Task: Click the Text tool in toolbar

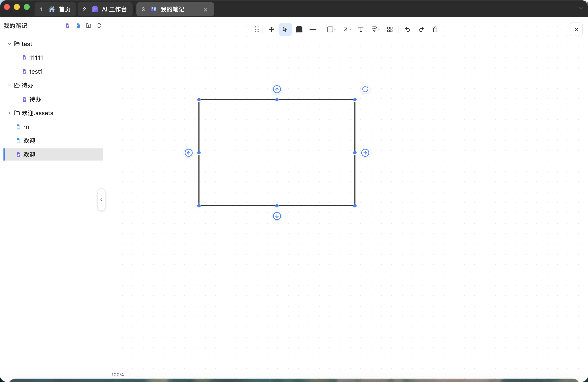Action: coord(361,29)
